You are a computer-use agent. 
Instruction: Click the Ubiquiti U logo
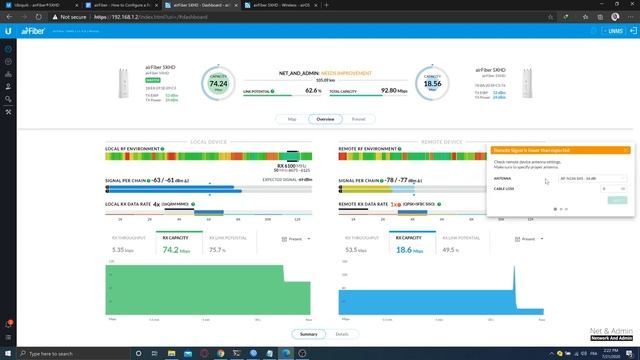8,31
